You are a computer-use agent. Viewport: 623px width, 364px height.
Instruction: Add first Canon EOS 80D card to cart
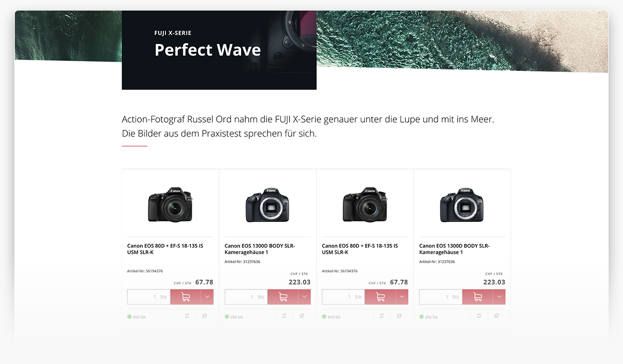click(185, 297)
